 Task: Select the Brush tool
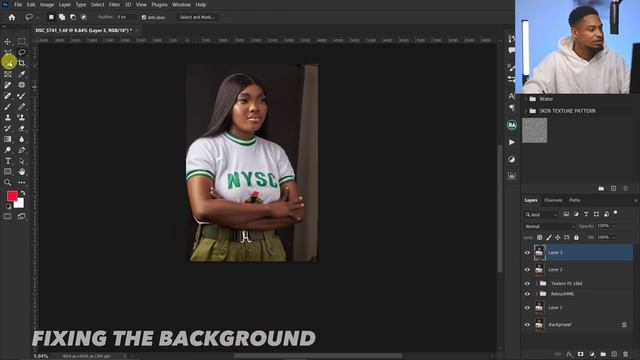coord(8,107)
